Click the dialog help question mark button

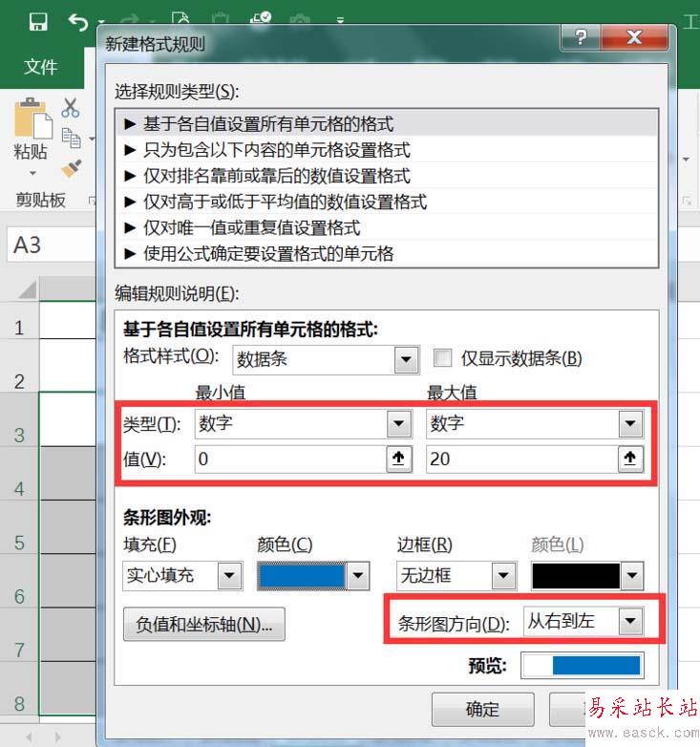(581, 36)
